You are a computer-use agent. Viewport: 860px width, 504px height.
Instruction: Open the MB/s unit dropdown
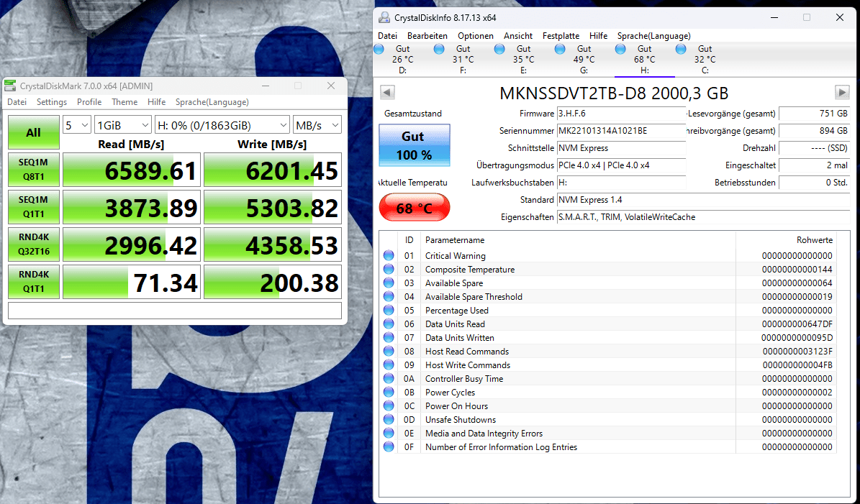coord(317,125)
